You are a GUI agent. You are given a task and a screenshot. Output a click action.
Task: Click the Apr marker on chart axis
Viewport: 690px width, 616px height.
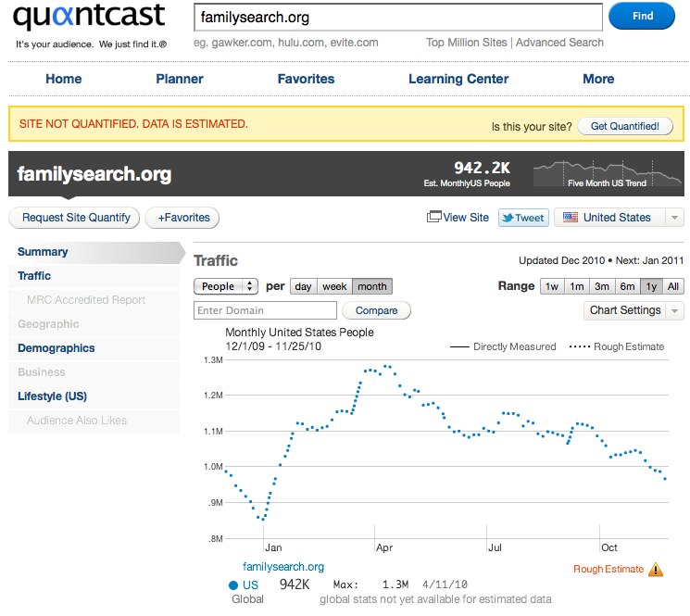[x=384, y=547]
